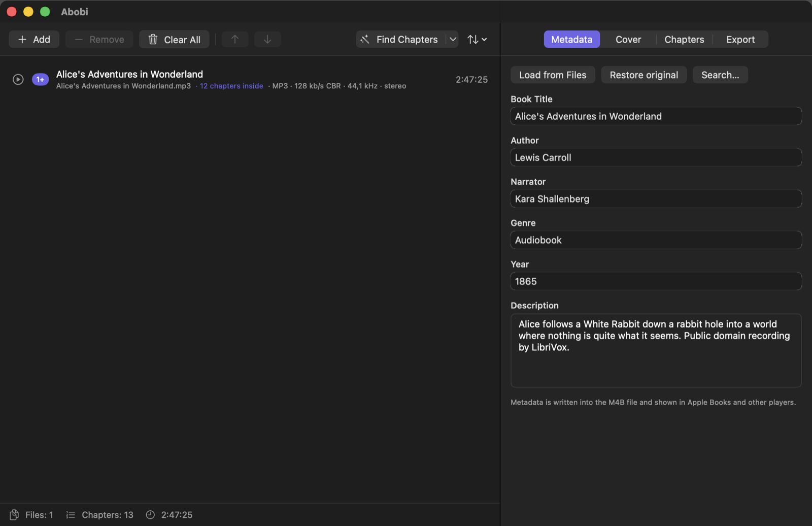Focus the Narrator input field

pos(656,199)
